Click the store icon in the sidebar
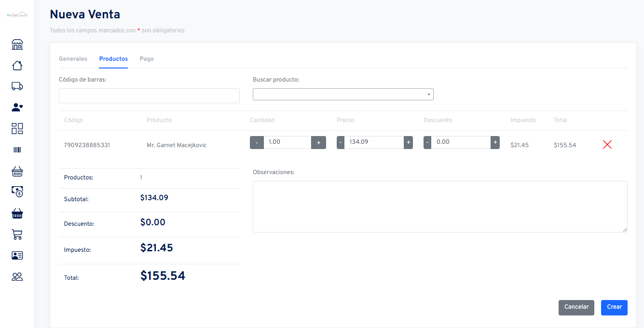 (17, 45)
